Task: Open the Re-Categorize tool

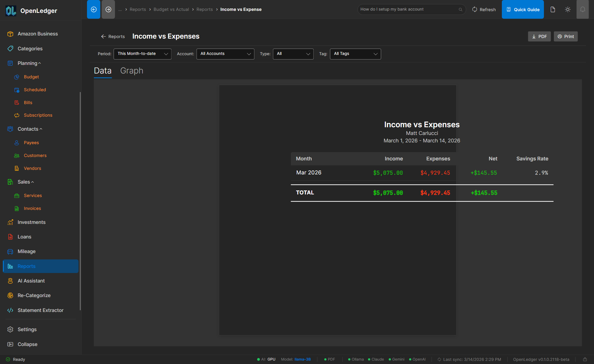Action: [34, 295]
